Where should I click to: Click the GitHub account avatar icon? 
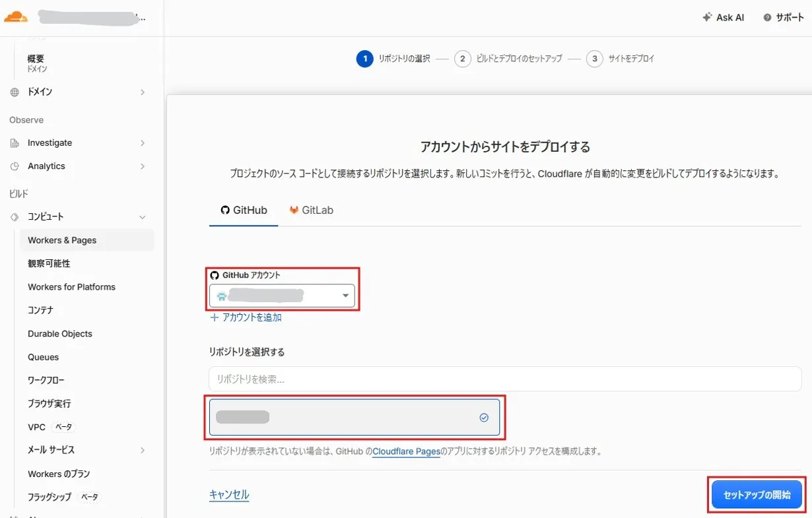222,296
